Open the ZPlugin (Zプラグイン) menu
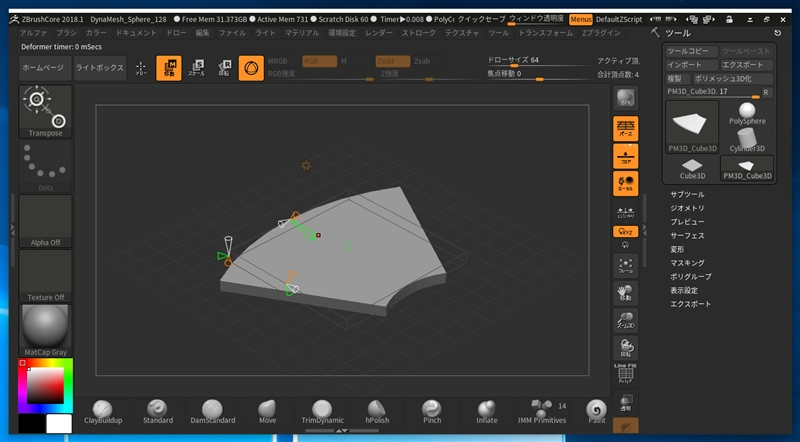 (602, 33)
